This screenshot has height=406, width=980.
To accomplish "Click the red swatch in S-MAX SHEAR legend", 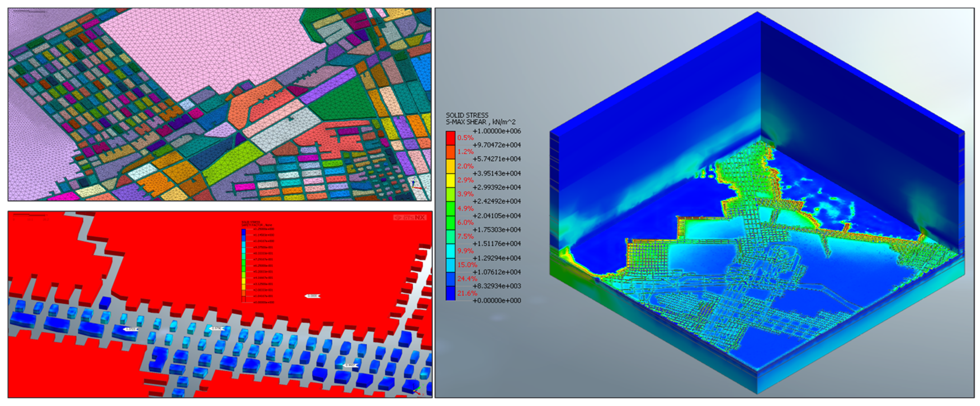I will click(x=450, y=138).
